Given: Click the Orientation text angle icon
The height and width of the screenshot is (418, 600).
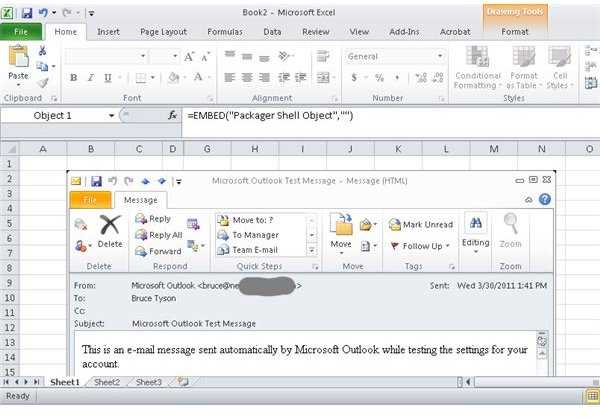Looking at the screenshot, I should [285, 56].
